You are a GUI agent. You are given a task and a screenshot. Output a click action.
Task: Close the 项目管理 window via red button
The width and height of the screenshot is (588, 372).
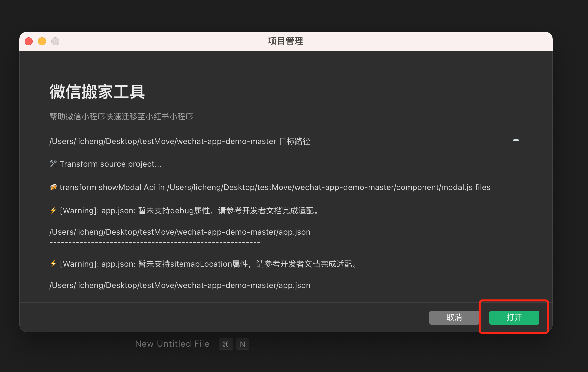[29, 41]
